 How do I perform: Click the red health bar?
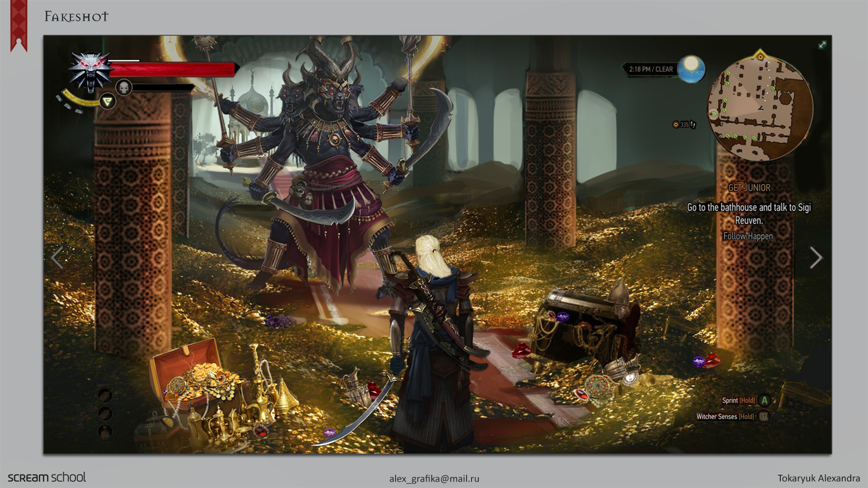(173, 69)
